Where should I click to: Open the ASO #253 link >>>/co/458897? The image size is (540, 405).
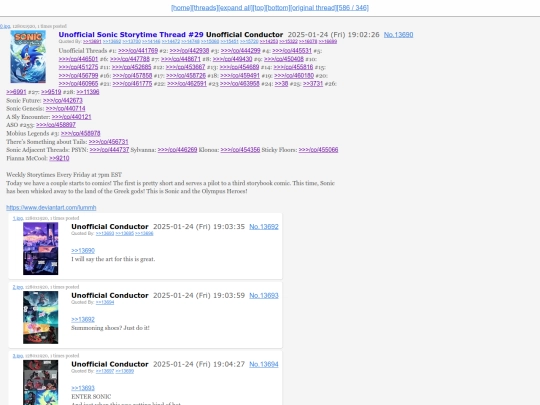56,125
